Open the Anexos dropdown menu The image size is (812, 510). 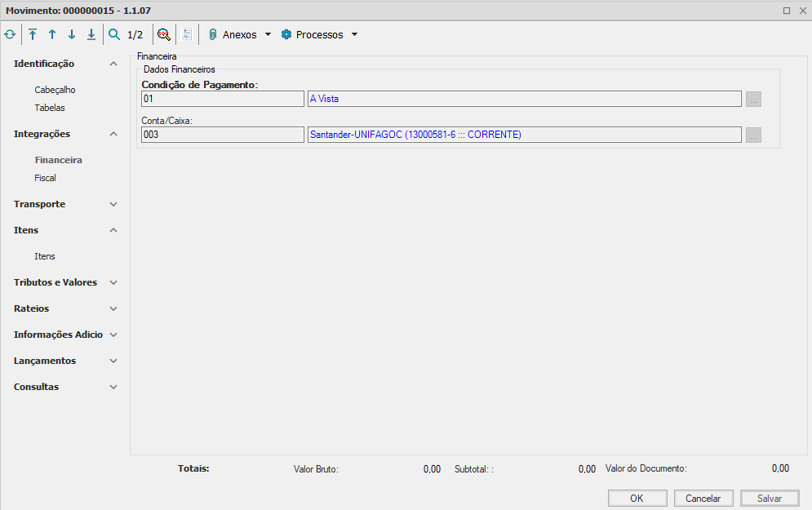pyautogui.click(x=239, y=35)
